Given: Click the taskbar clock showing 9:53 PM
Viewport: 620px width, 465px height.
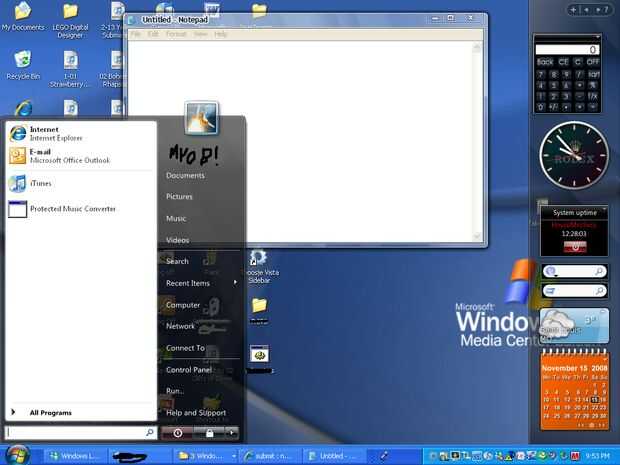Looking at the screenshot, I should [x=597, y=456].
